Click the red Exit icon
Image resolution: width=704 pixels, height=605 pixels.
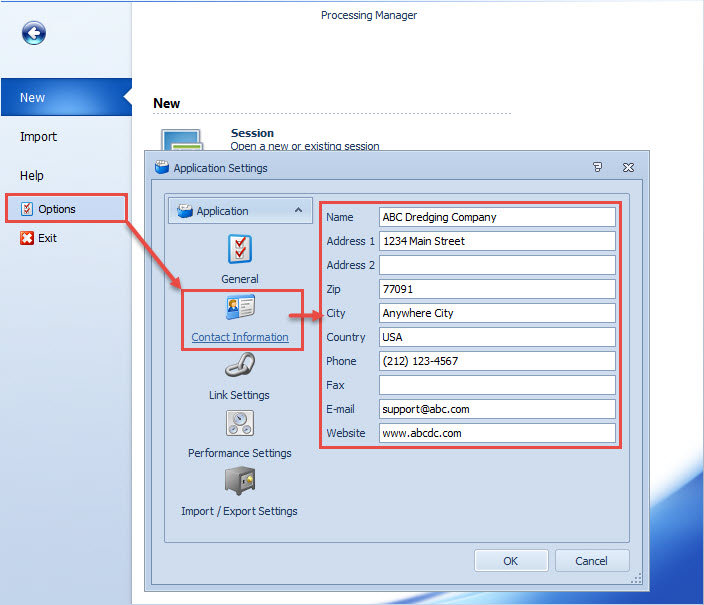point(27,238)
